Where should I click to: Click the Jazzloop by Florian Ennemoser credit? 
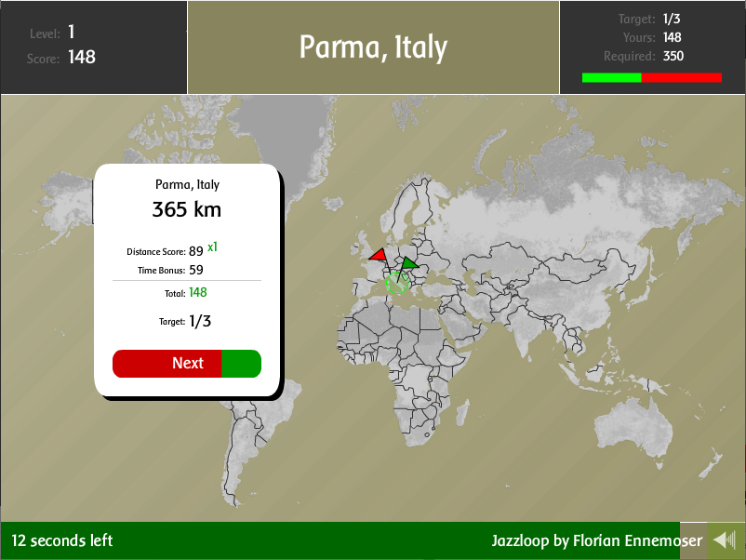click(596, 540)
